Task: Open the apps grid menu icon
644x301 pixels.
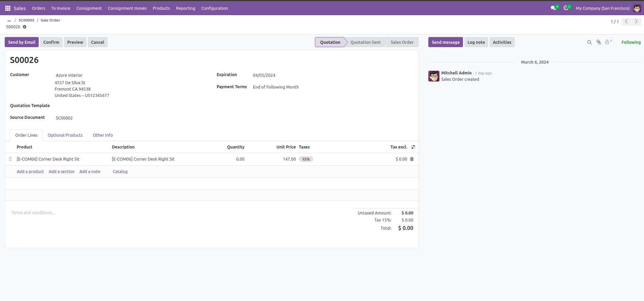Action: [8, 8]
